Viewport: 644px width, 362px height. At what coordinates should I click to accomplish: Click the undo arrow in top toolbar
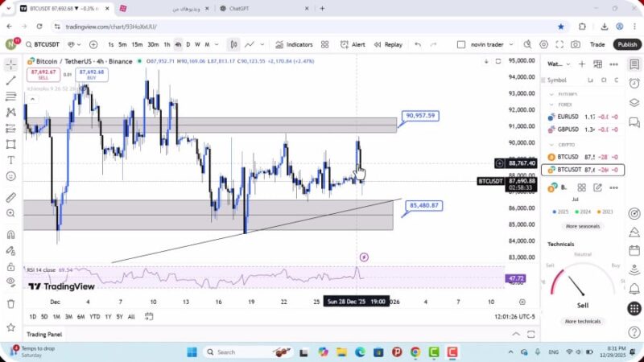point(418,44)
